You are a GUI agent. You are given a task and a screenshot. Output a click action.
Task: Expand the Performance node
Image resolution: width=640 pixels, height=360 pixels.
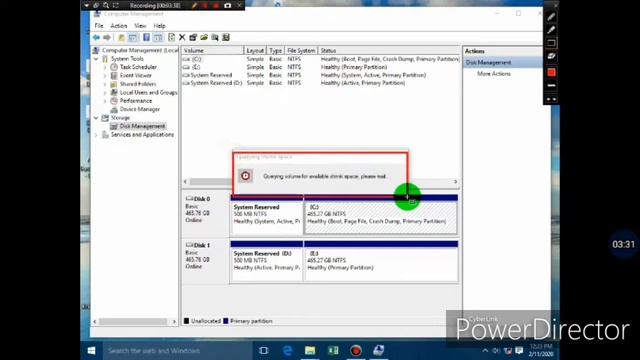(105, 101)
